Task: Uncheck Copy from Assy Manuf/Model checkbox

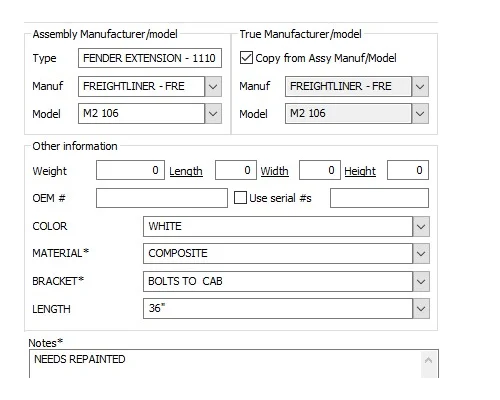Action: [x=246, y=58]
